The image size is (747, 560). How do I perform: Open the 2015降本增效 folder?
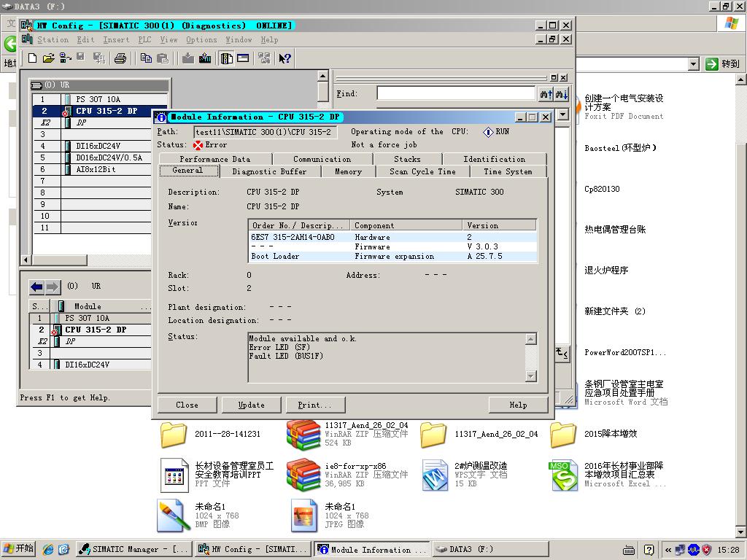(593, 435)
